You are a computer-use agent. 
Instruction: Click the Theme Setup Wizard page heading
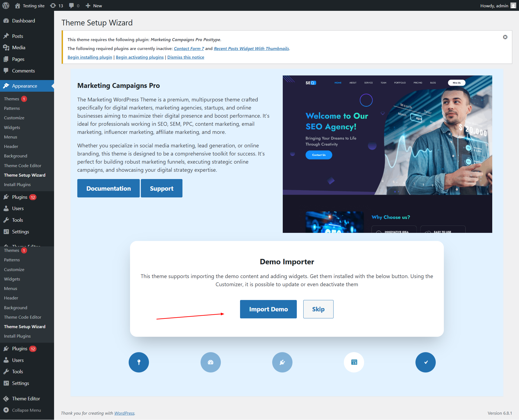click(97, 23)
